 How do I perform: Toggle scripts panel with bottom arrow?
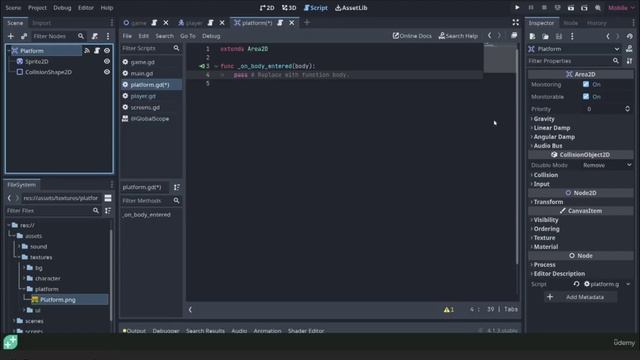pyautogui.click(x=190, y=309)
